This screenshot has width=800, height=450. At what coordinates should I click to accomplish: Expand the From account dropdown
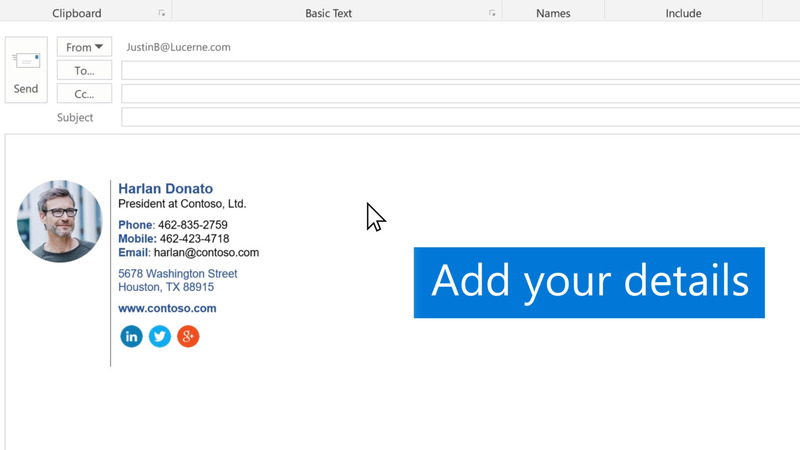coord(84,47)
